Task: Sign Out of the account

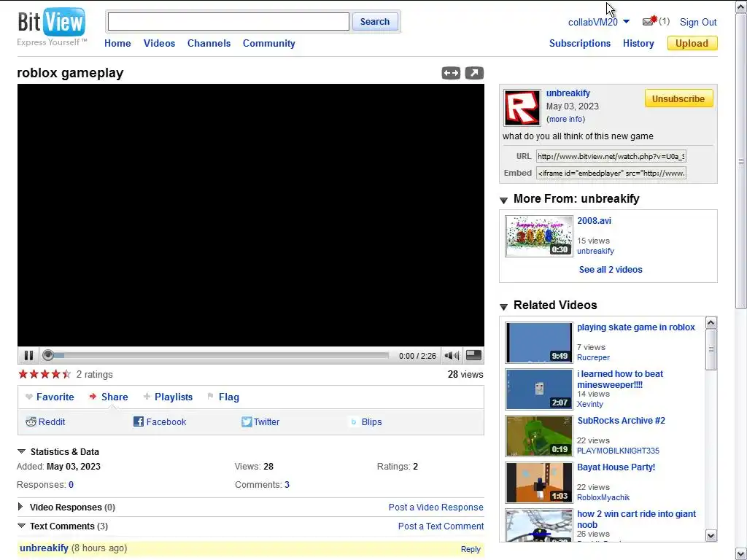Action: click(698, 22)
